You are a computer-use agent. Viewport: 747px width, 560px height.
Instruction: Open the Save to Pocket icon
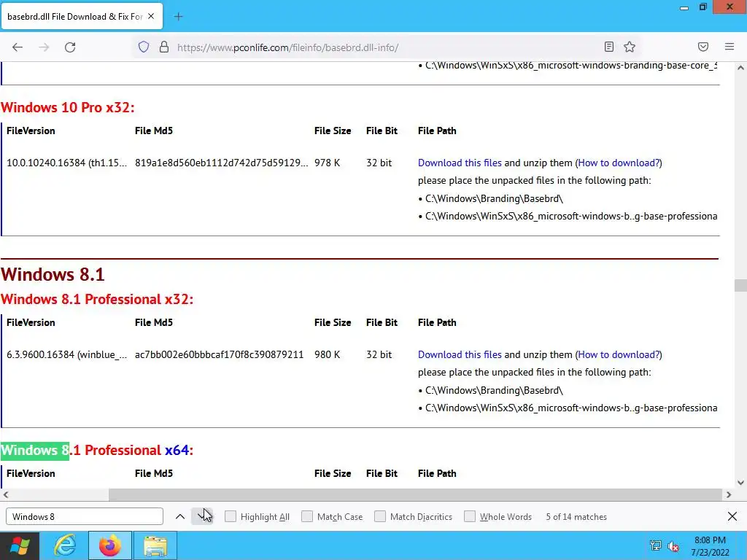(703, 47)
